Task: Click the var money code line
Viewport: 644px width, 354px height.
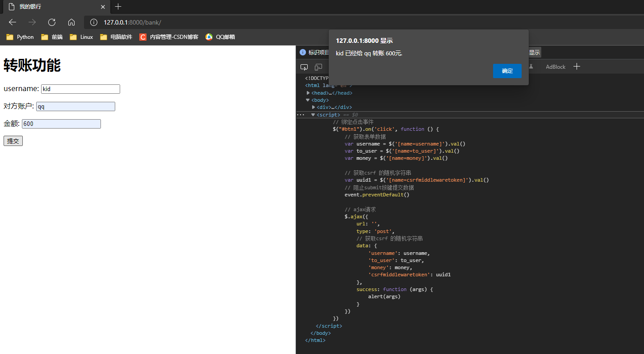Action: tap(396, 158)
